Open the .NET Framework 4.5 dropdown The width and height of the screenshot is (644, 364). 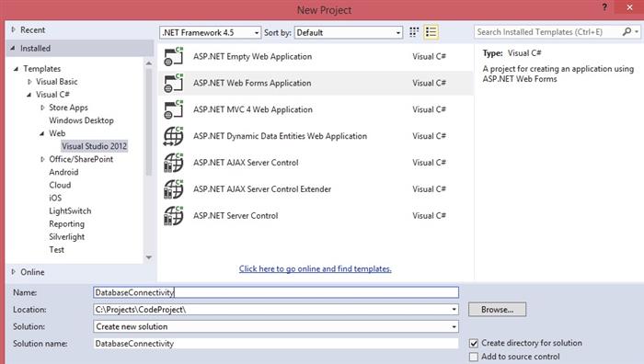(x=210, y=32)
